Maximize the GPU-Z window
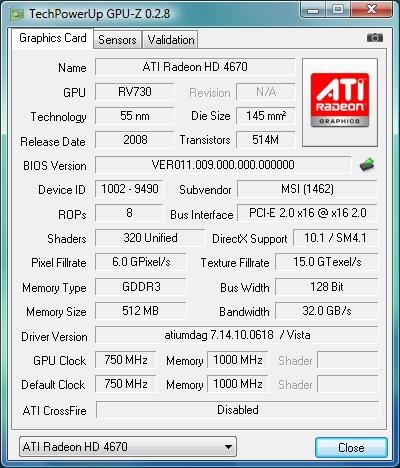400x468 pixels. 338,10
